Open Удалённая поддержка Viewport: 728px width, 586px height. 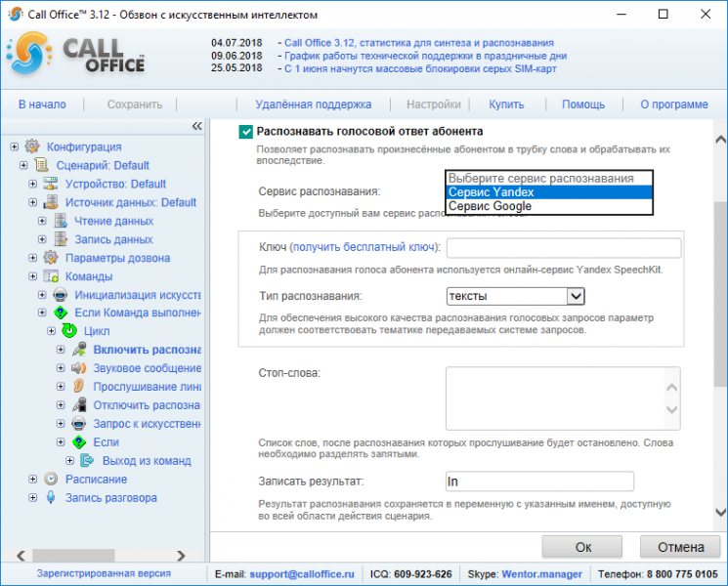(x=314, y=105)
